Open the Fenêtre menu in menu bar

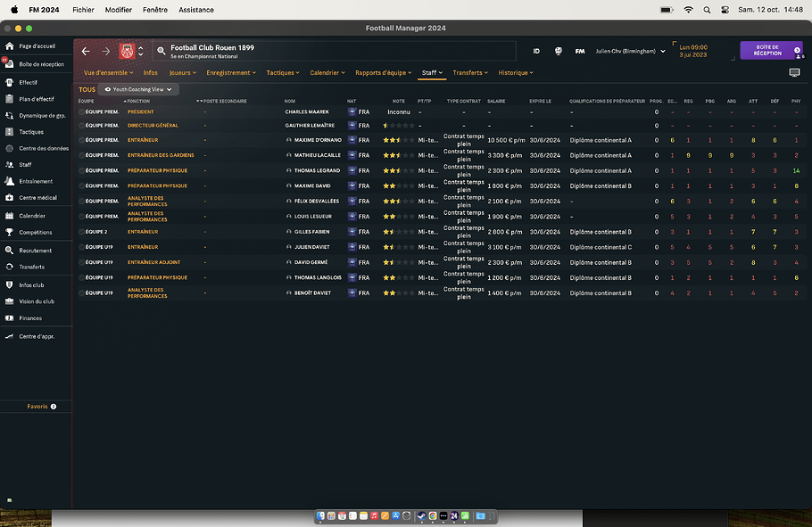pyautogui.click(x=155, y=10)
